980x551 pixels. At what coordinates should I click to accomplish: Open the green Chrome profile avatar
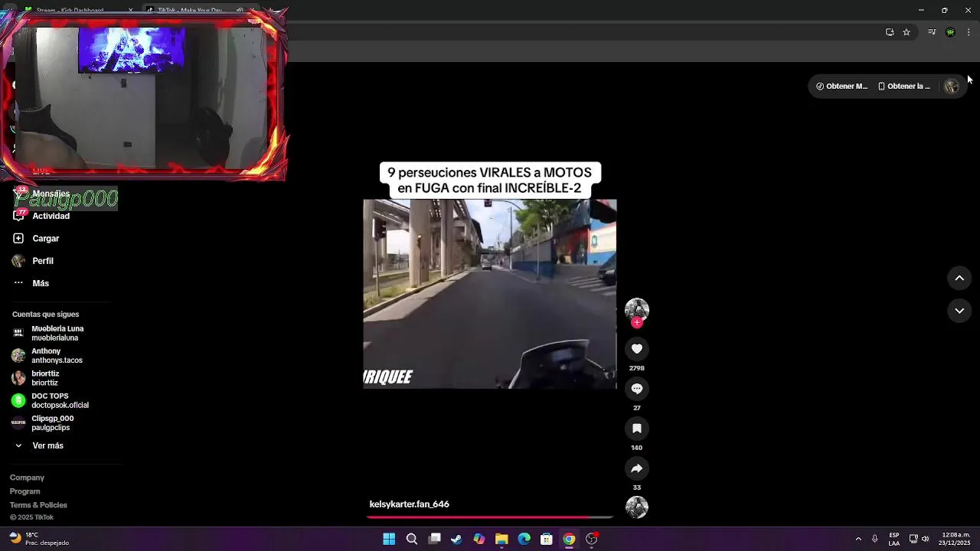950,32
